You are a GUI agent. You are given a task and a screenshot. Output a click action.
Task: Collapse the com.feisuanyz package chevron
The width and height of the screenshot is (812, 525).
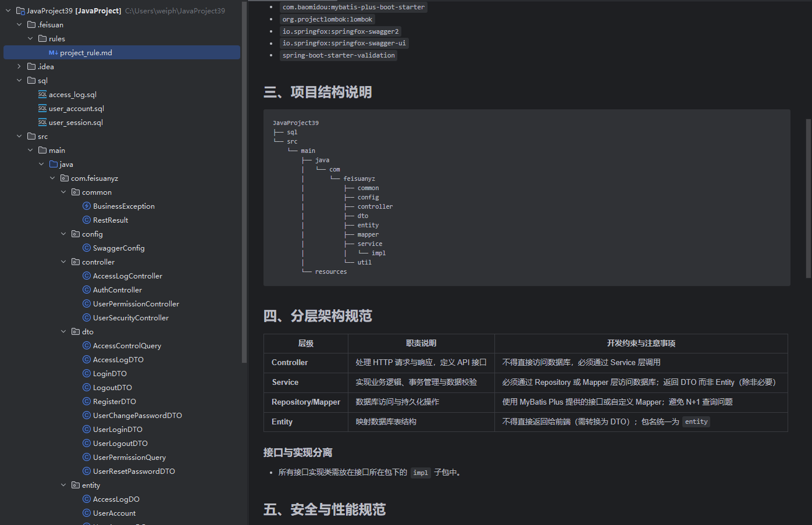[x=52, y=178]
